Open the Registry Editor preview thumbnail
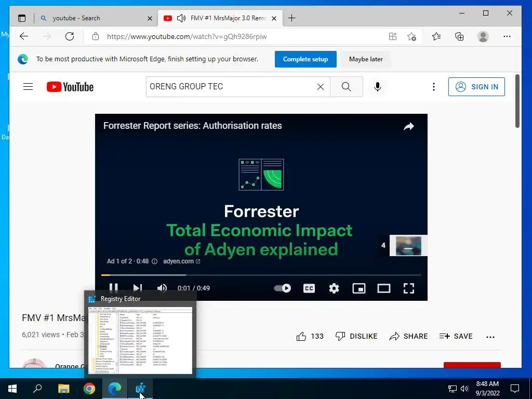Image resolution: width=532 pixels, height=399 pixels. point(140,340)
